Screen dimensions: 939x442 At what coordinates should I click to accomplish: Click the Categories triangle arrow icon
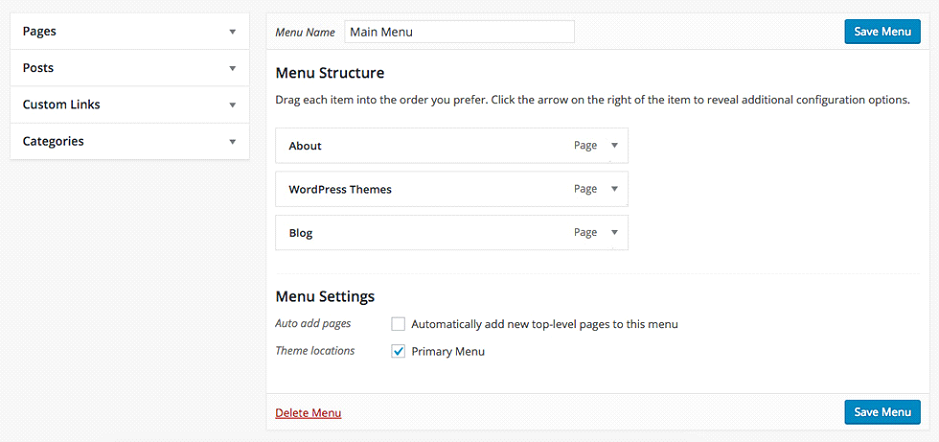233,142
